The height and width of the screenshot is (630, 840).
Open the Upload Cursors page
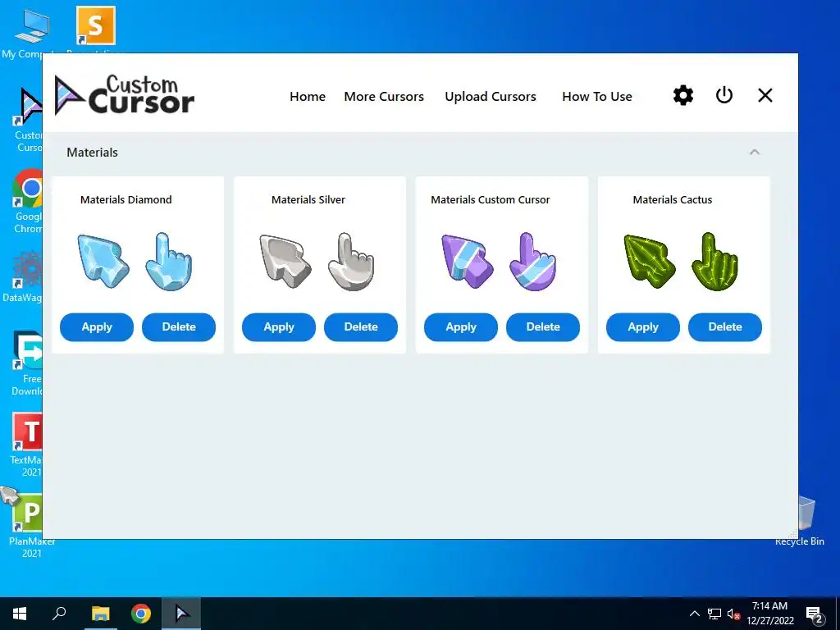(x=491, y=97)
